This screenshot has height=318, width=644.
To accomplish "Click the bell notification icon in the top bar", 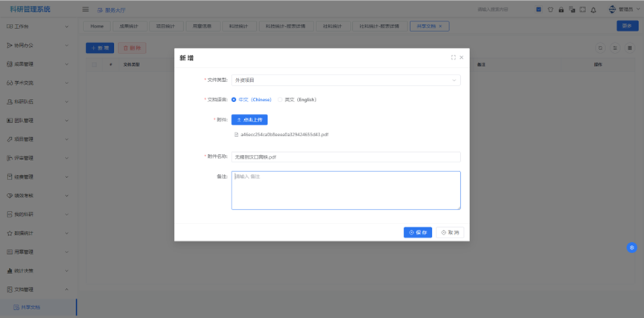I will (593, 10).
